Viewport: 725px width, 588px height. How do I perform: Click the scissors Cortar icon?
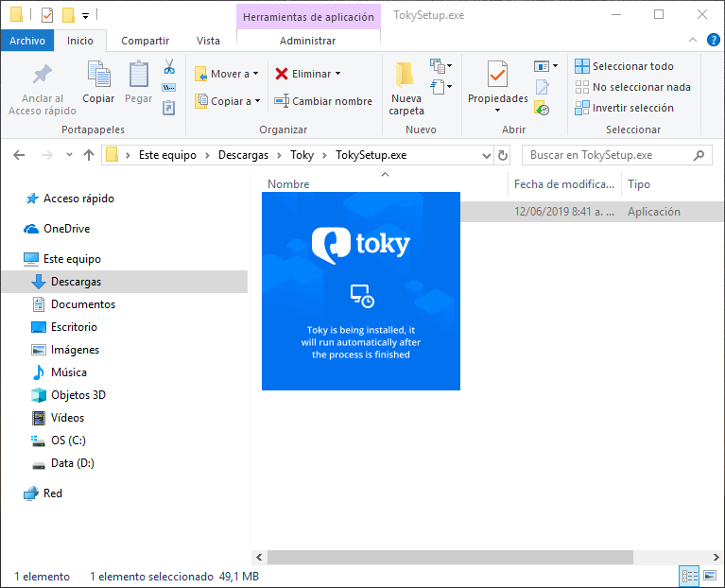click(x=169, y=67)
